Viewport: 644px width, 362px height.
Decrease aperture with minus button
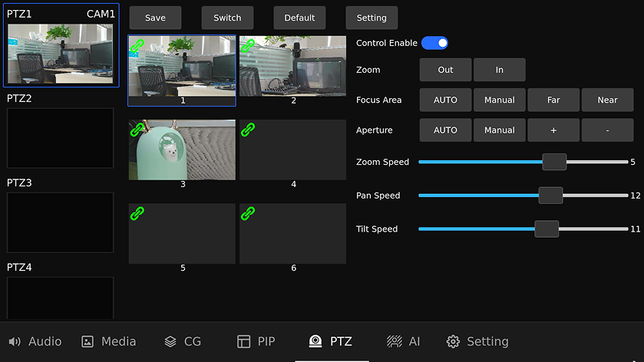click(x=607, y=130)
